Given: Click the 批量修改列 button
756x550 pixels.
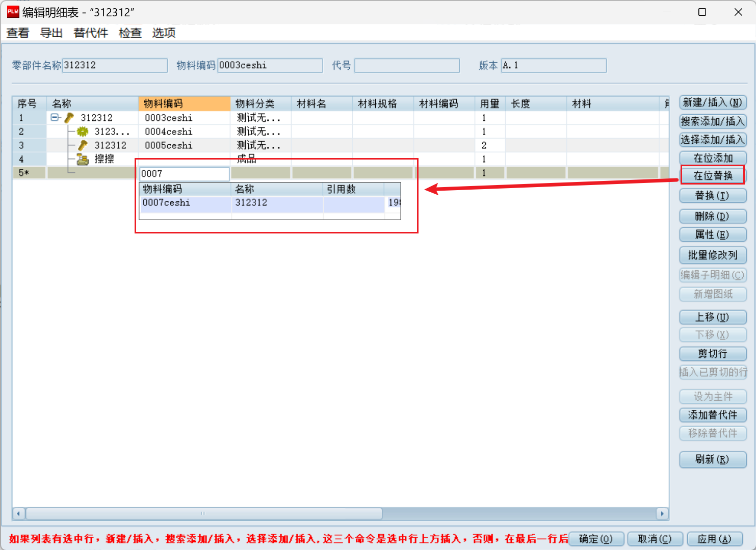Looking at the screenshot, I should [713, 255].
